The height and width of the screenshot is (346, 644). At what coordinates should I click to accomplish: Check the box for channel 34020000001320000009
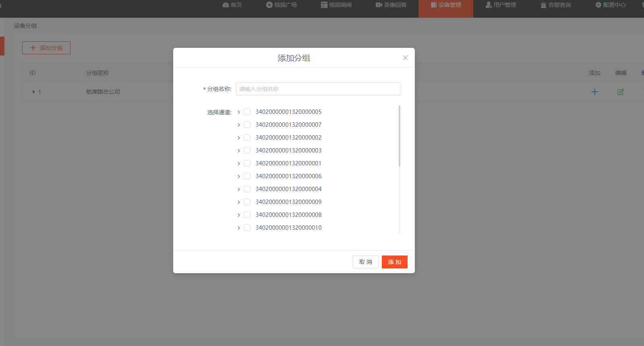(247, 202)
